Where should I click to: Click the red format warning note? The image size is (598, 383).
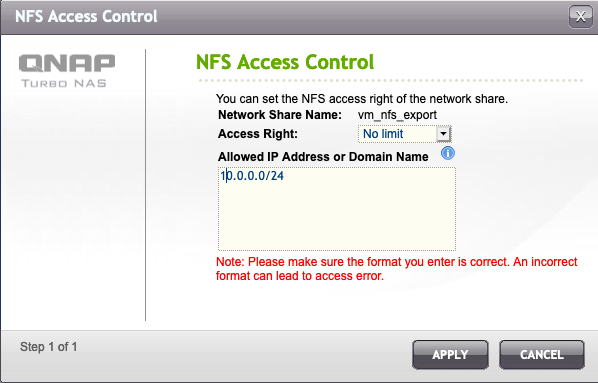coord(397,269)
